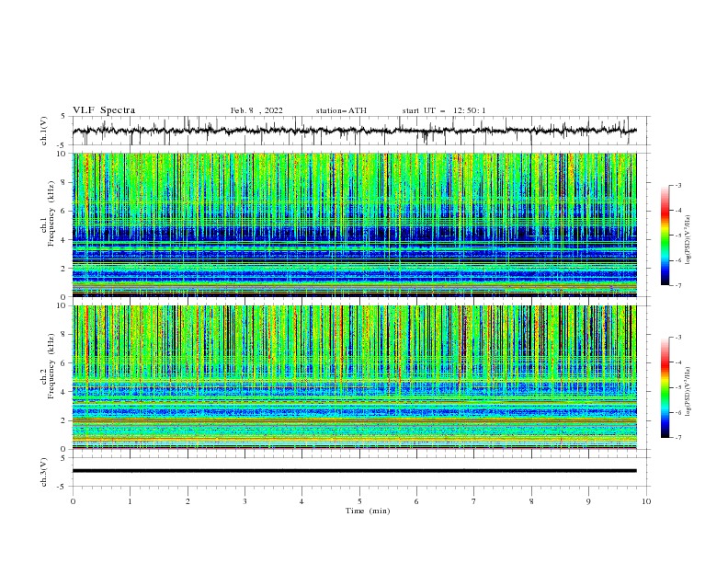Click the 'ch.3(V)' axis label
The width and height of the screenshot is (728, 563).
44,472
